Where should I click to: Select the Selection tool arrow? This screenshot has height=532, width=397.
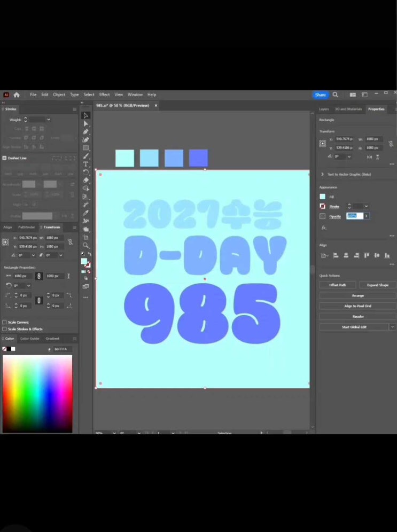tap(85, 115)
